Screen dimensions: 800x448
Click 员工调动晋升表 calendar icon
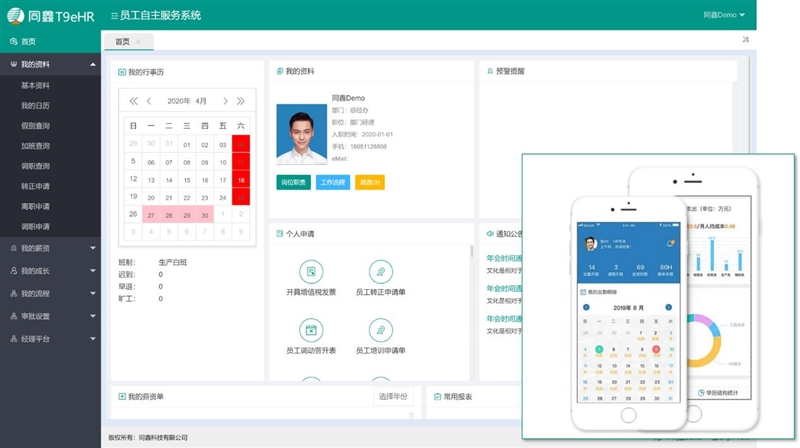pyautogui.click(x=311, y=330)
